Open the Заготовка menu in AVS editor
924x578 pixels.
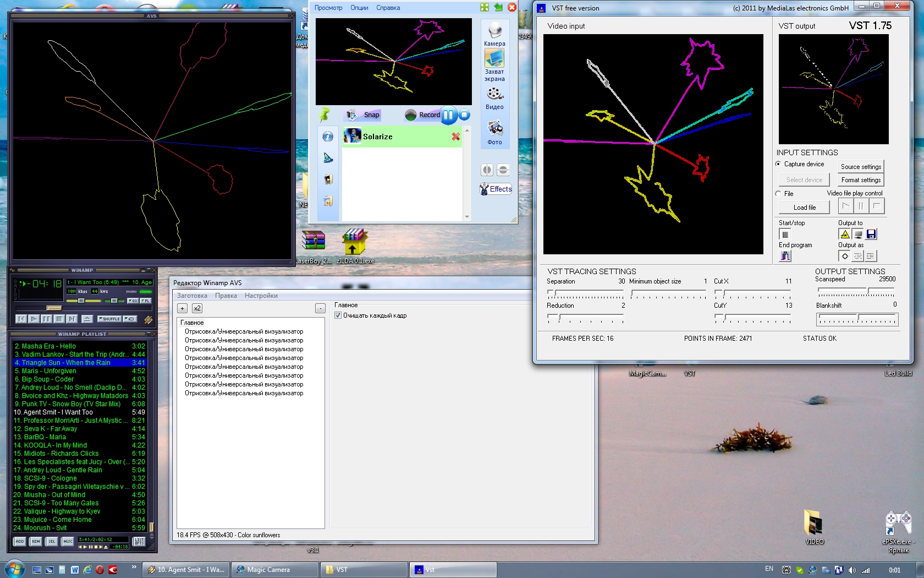[x=192, y=296]
